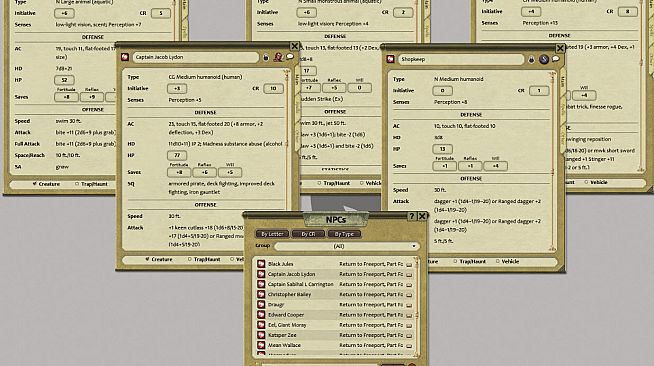Click the HP 77 box on the Lydon sheet
This screenshot has height=366, width=654.
pos(177,155)
